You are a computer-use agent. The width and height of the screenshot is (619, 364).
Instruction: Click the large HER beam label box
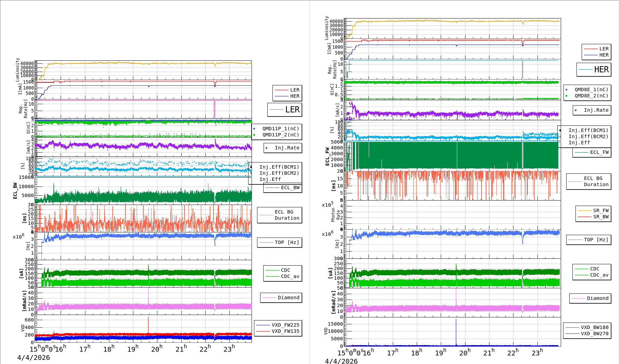pyautogui.click(x=594, y=70)
